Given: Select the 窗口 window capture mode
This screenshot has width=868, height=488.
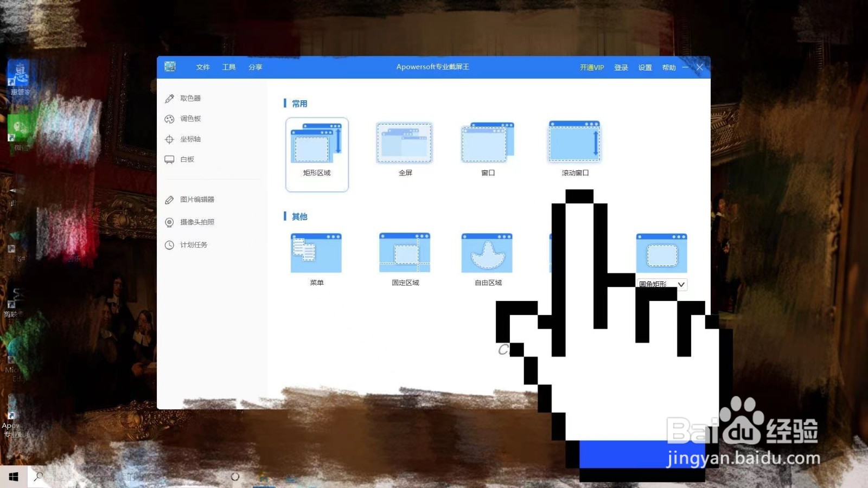Looking at the screenshot, I should click(x=488, y=149).
